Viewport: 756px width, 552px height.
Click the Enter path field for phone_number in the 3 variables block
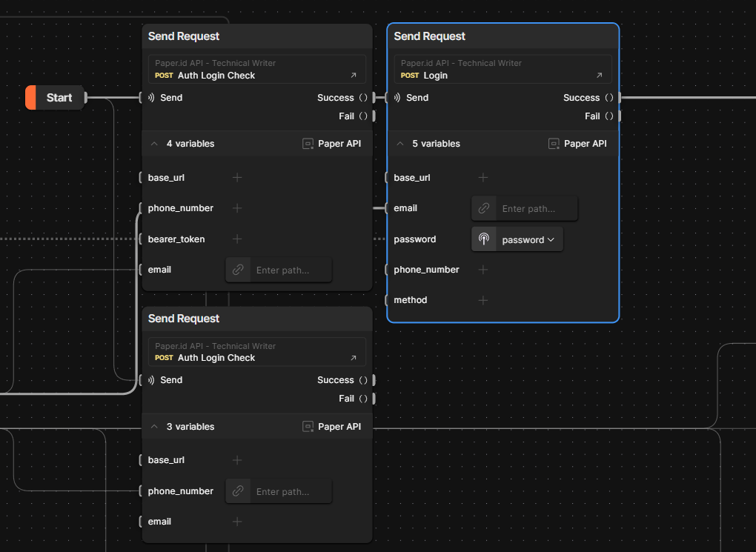pos(291,492)
